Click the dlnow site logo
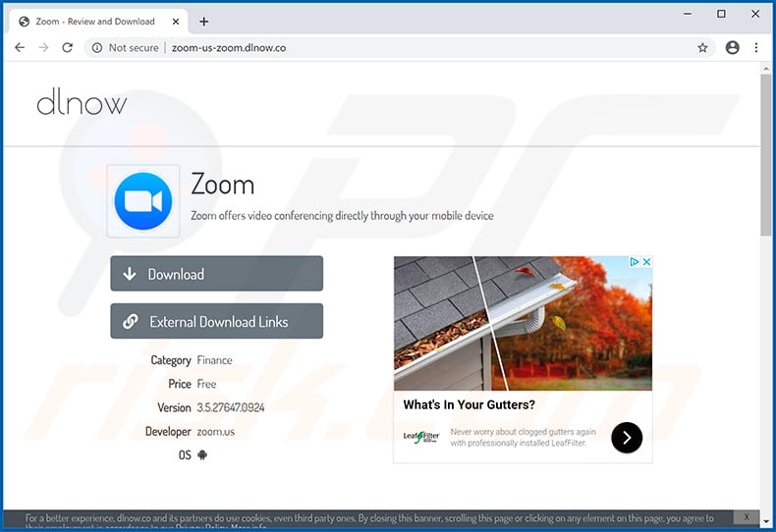The image size is (776, 532). (x=82, y=102)
